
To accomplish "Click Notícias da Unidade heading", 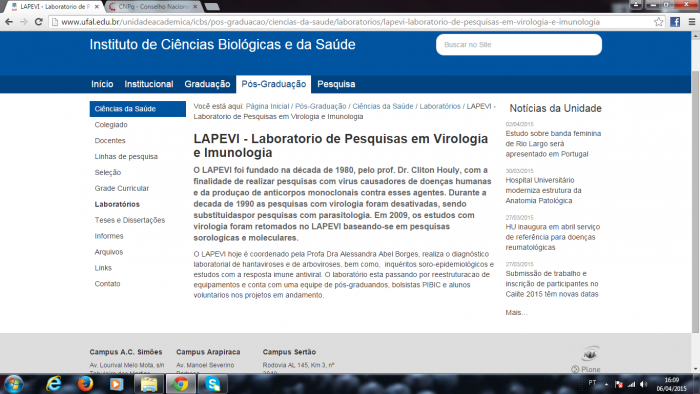I will coord(555,108).
